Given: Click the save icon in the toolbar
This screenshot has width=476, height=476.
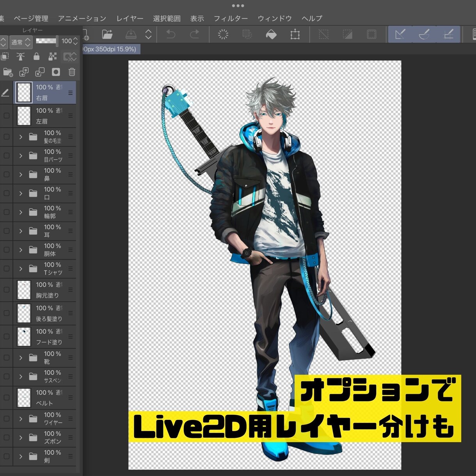Looking at the screenshot, I should tap(131, 34).
